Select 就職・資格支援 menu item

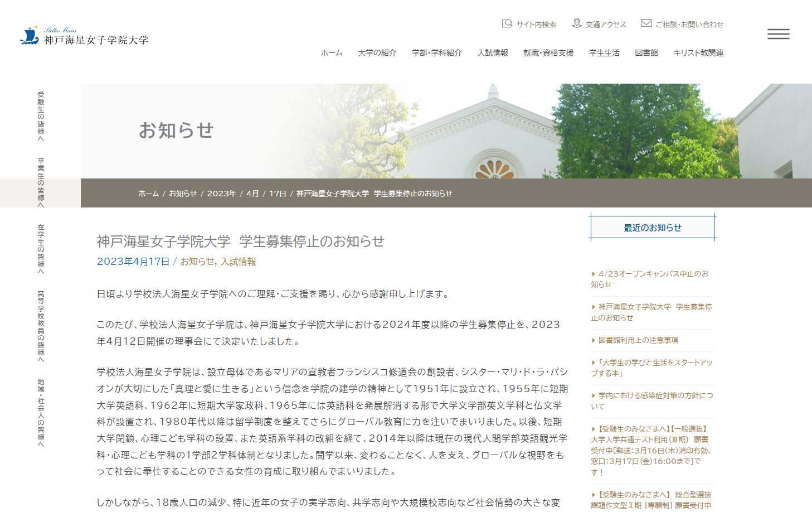(x=548, y=53)
